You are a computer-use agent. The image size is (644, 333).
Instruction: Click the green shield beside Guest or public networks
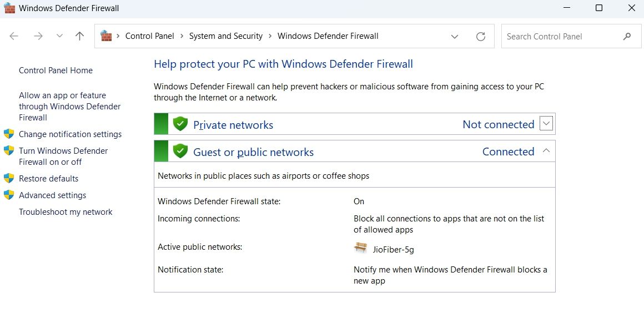(180, 151)
